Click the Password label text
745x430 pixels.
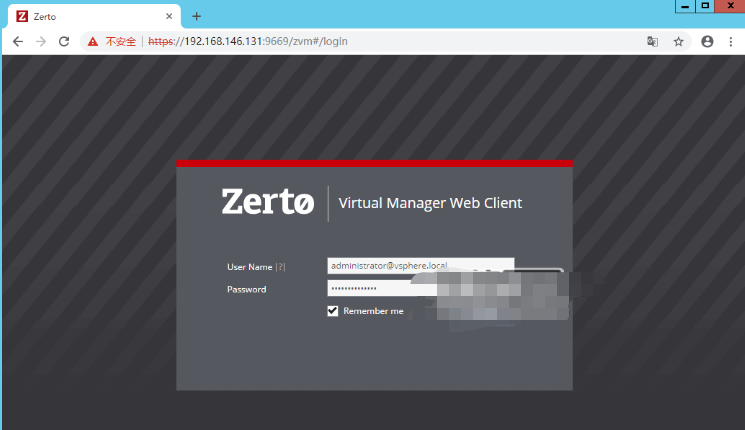point(247,289)
